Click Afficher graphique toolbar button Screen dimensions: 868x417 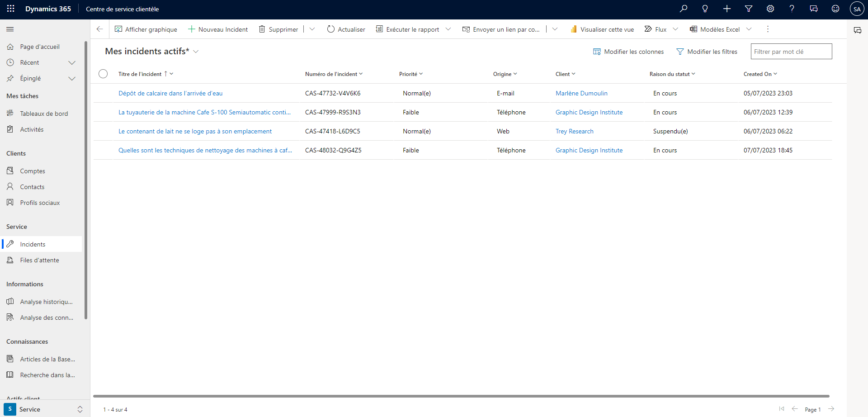point(146,29)
